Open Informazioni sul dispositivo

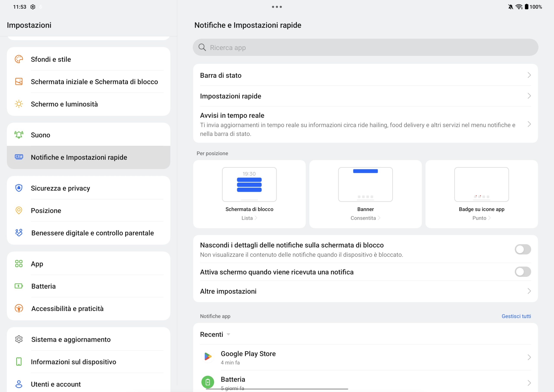[x=89, y=361]
